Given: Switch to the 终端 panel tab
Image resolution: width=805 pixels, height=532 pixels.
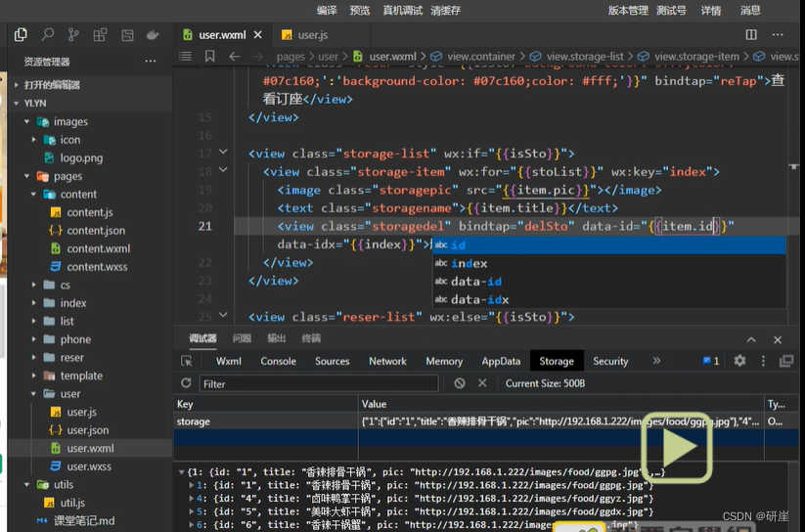Looking at the screenshot, I should click(311, 338).
